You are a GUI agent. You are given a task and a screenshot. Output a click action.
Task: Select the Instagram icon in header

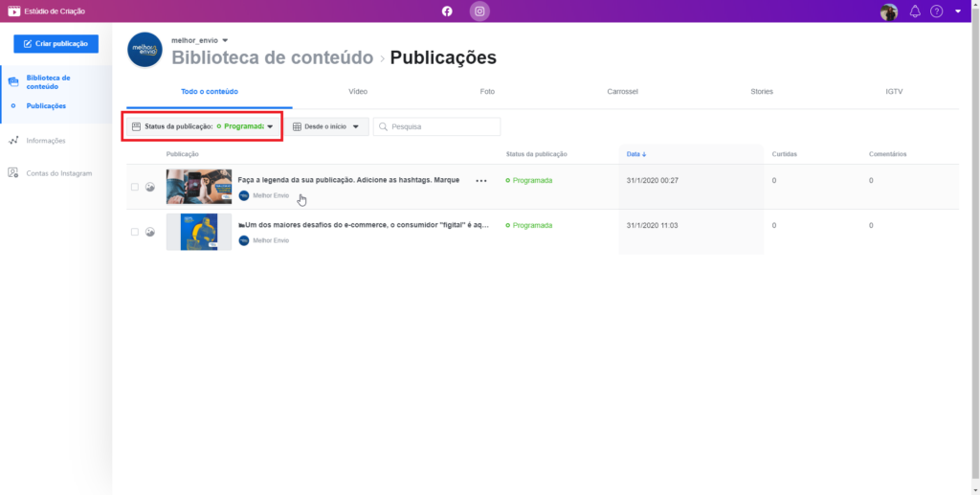pos(479,11)
